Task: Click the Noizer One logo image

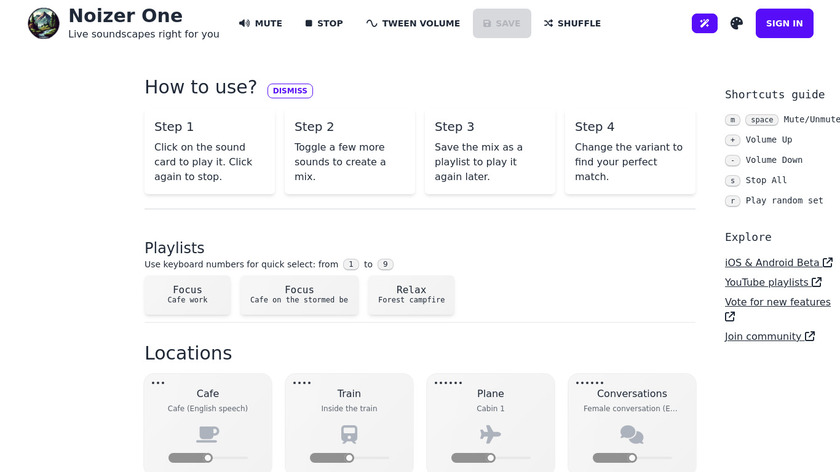Action: (x=43, y=24)
